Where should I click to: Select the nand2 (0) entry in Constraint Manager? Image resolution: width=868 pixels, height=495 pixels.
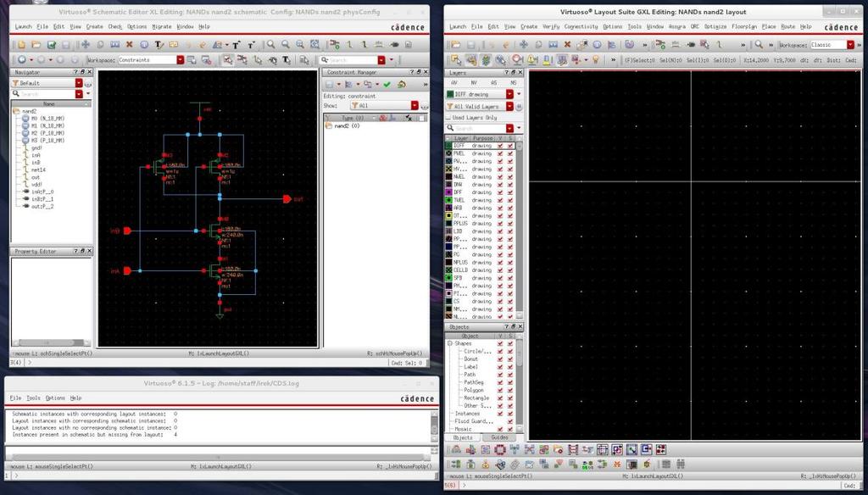click(x=347, y=126)
